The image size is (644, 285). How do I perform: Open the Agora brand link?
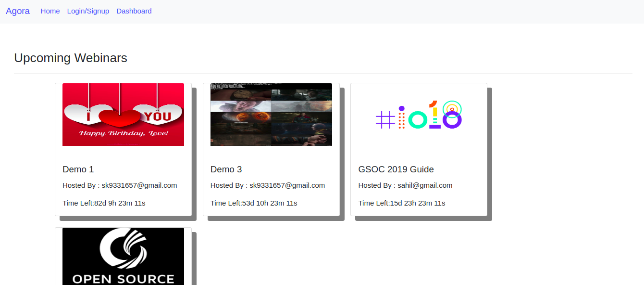(18, 11)
